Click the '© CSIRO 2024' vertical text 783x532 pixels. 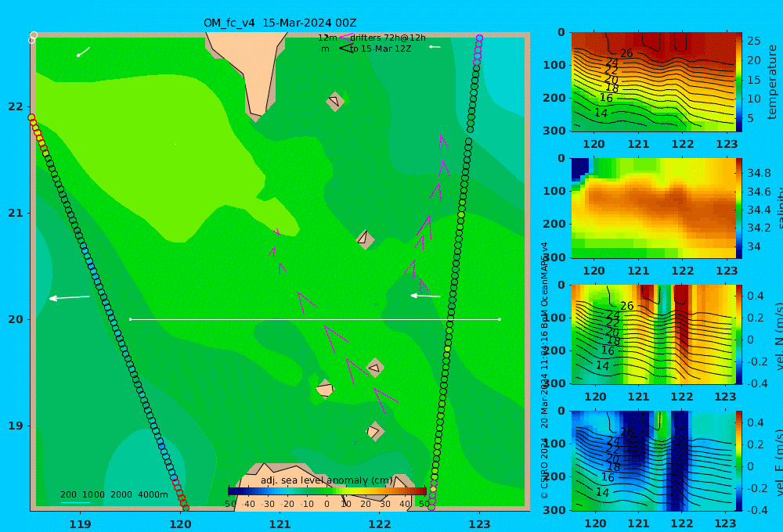[544, 468]
